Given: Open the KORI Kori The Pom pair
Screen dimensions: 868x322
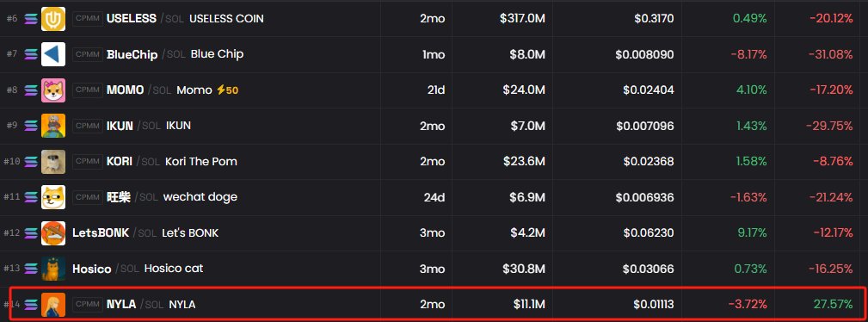Looking at the screenshot, I should [x=171, y=161].
